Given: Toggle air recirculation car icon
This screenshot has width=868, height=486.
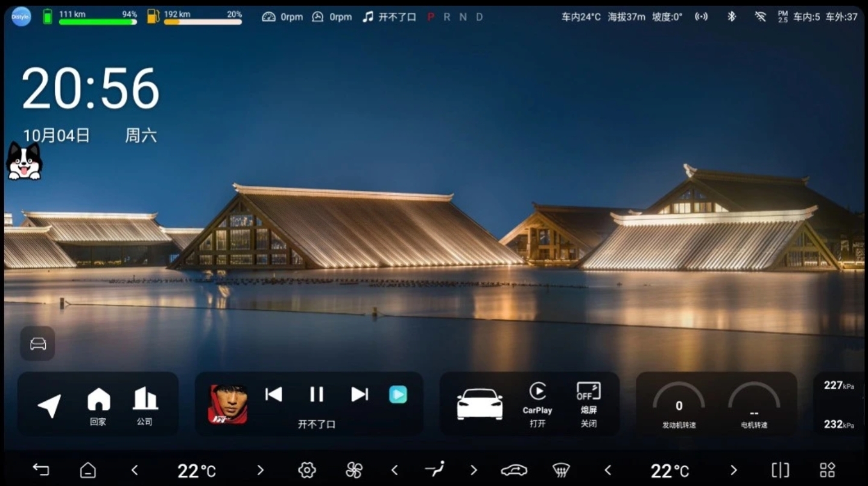Looking at the screenshot, I should (x=514, y=470).
